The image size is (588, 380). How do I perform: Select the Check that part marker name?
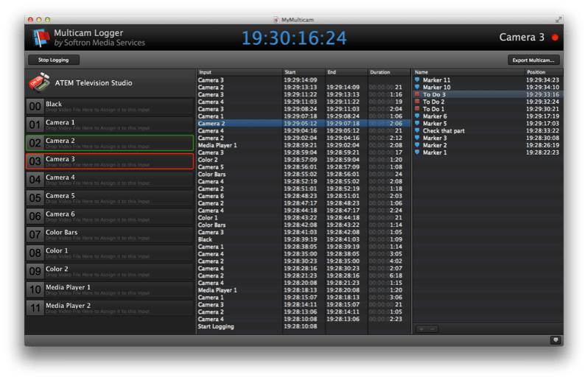point(444,131)
